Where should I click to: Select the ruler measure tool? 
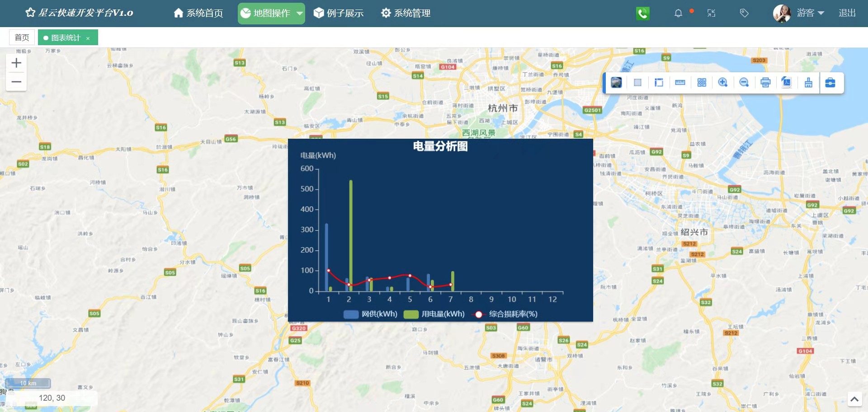tap(680, 83)
